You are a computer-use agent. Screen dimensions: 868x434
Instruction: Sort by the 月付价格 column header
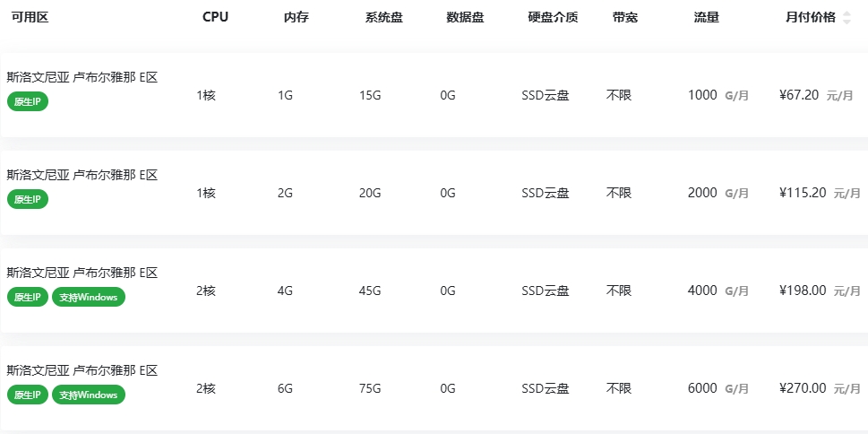(810, 17)
